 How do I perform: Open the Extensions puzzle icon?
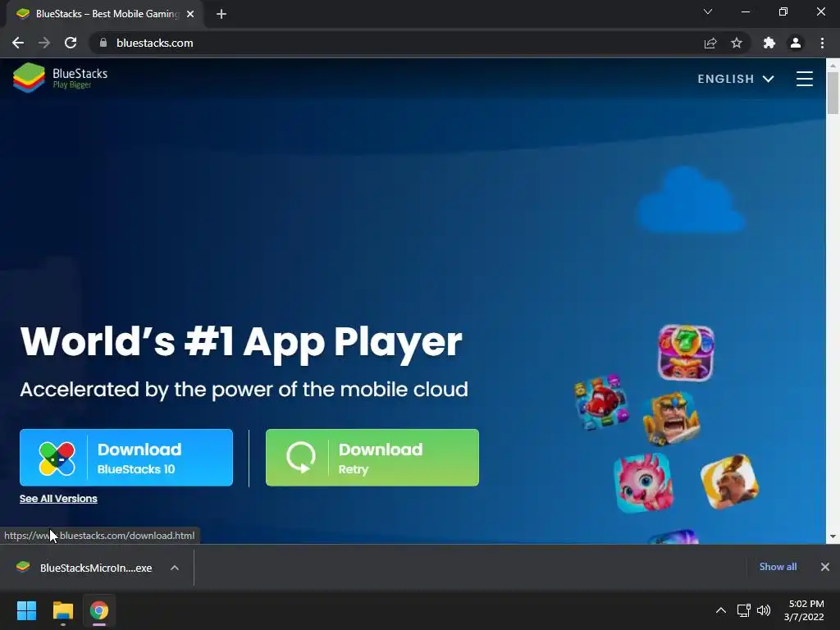[769, 43]
